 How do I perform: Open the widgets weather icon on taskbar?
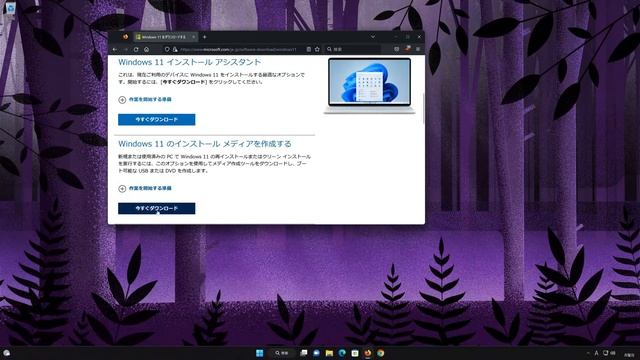[x=7, y=353]
